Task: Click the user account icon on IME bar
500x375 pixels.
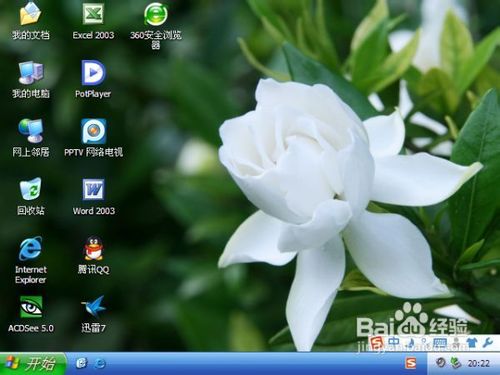Action: click(457, 342)
